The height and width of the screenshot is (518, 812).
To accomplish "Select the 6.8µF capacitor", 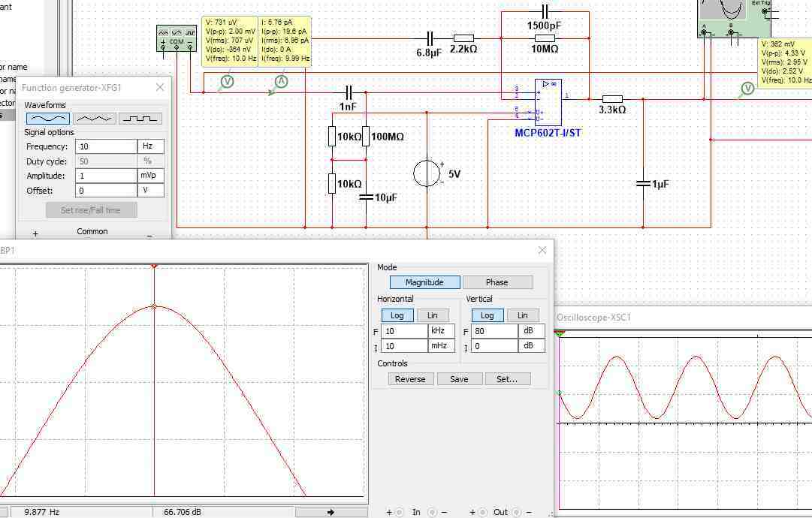I will pos(430,38).
